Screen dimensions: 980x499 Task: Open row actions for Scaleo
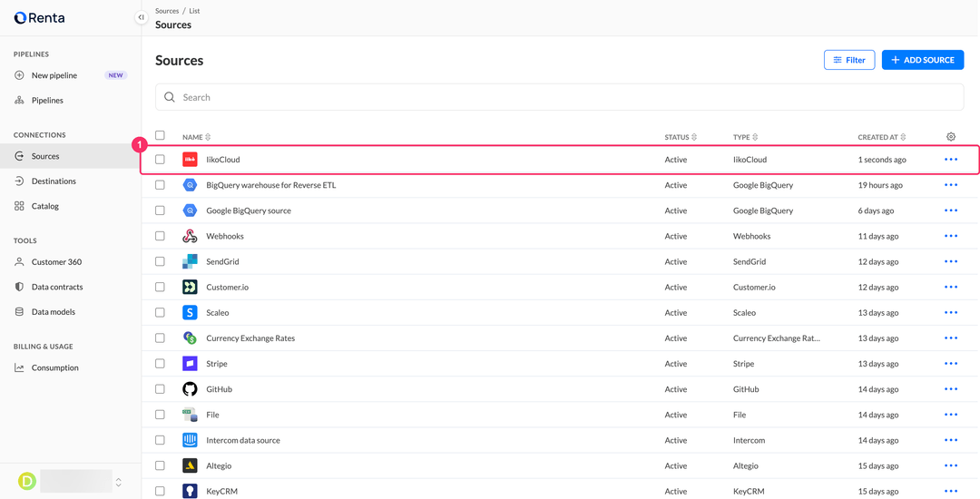click(x=951, y=313)
